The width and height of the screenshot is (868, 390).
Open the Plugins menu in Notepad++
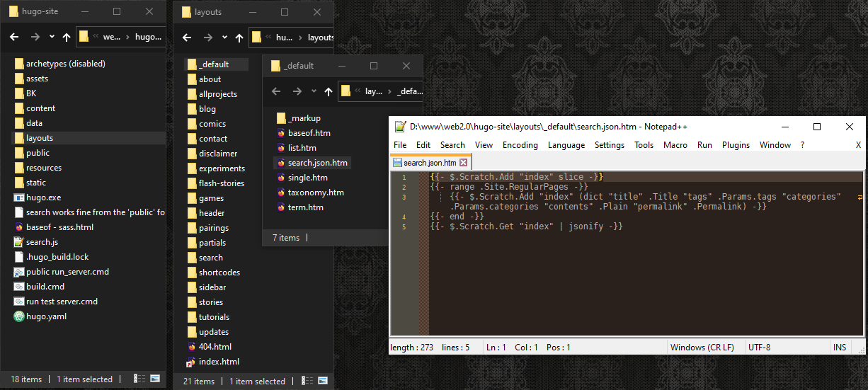(x=736, y=145)
